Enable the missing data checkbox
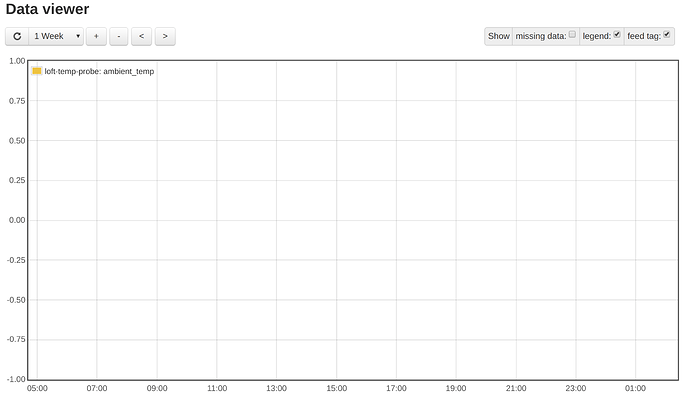 pos(572,34)
